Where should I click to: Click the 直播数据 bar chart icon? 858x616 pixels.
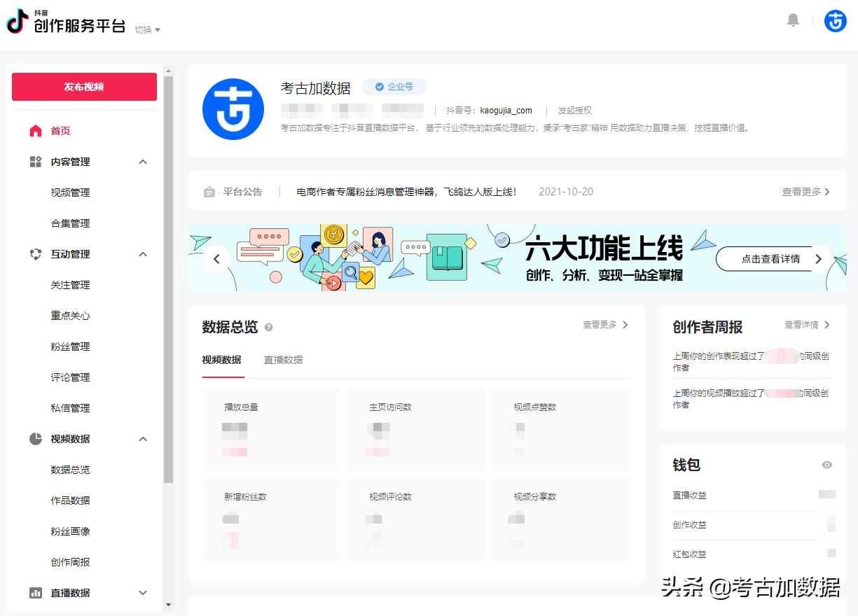[36, 593]
